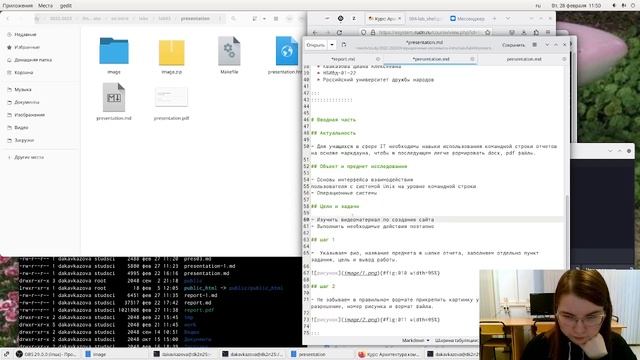Click the 'labs' path segment in breadcrumb
Image resolution: width=640 pixels, height=360 pixels.
[x=143, y=18]
